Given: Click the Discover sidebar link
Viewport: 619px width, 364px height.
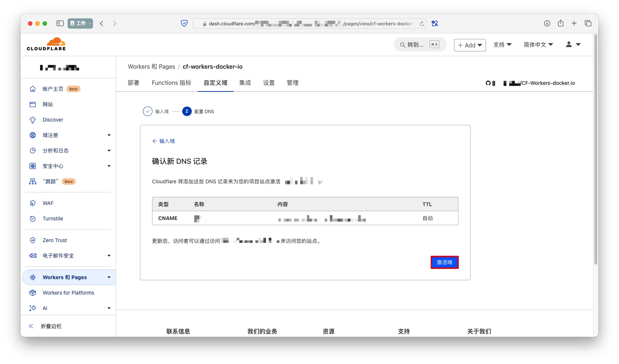Looking at the screenshot, I should 53,120.
